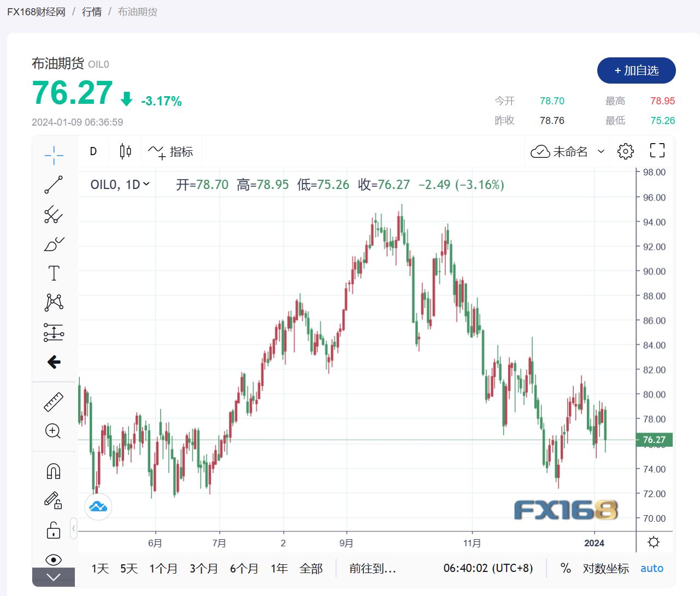
Task: Toggle lock all drawings
Action: point(54,530)
